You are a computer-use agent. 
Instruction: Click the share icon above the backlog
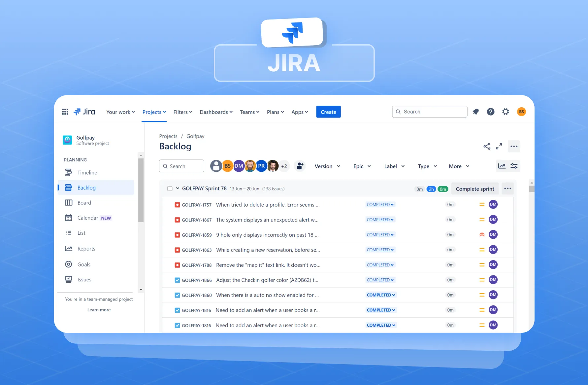point(487,146)
